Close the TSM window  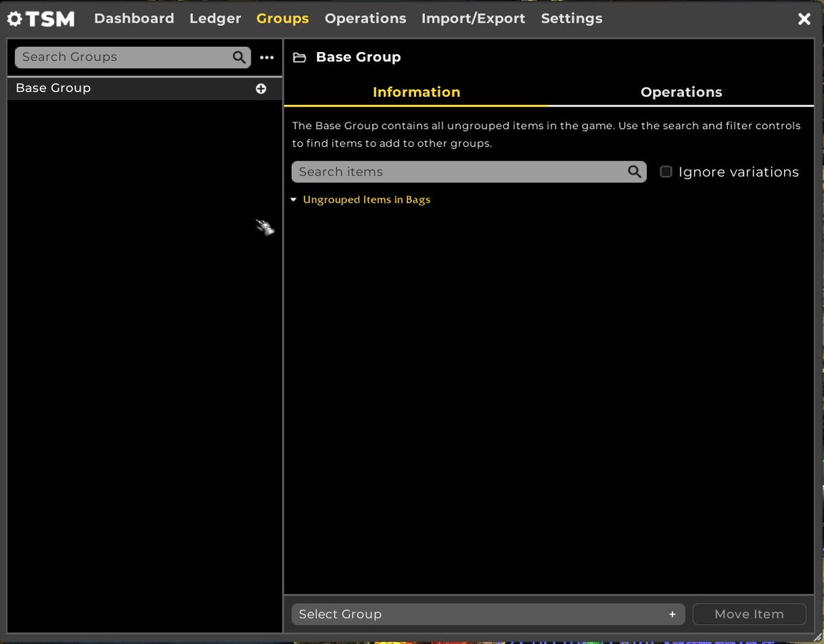pos(804,19)
